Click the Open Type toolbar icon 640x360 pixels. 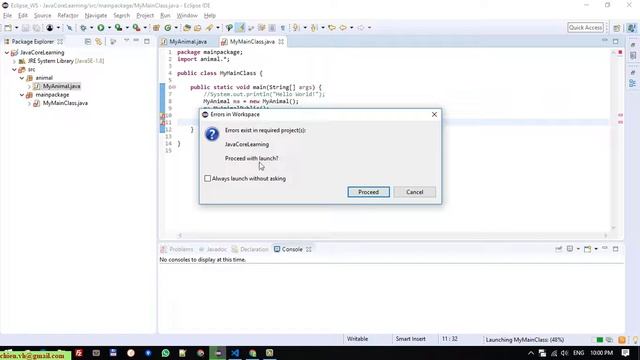coord(187,28)
